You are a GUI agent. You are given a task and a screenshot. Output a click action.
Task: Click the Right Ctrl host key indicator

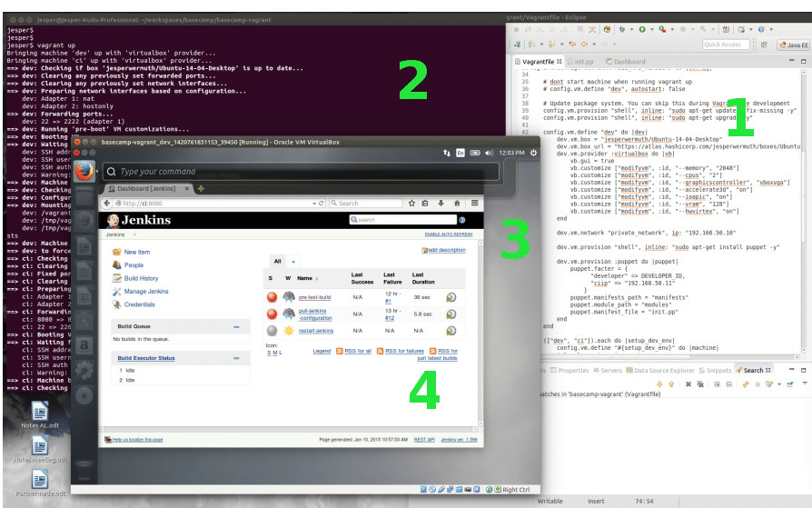(516, 489)
